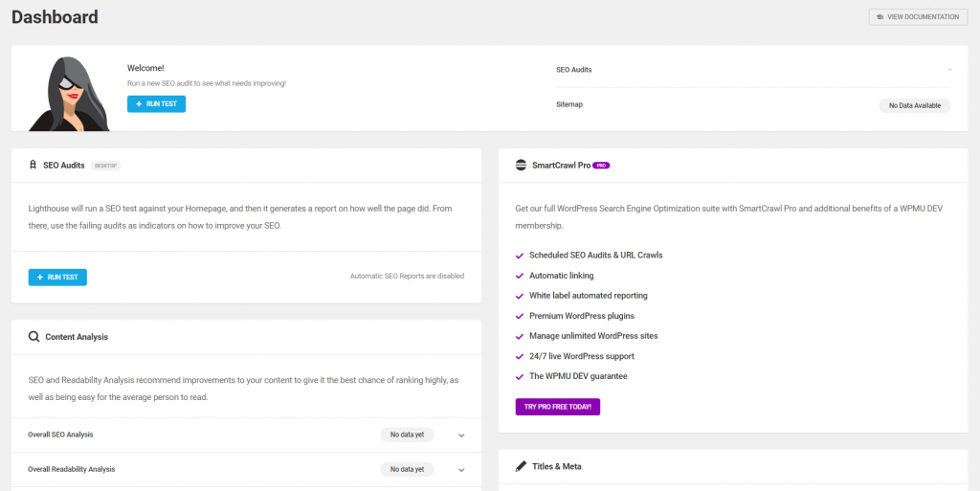Screen dimensions: 980x491
Task: Click The WPMU DEV guarantee text
Action: click(x=578, y=376)
